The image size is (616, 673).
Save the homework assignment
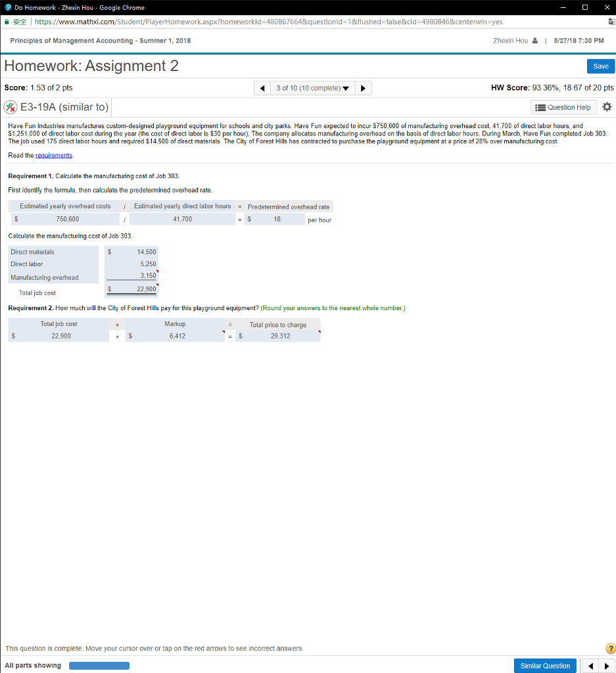tap(600, 66)
